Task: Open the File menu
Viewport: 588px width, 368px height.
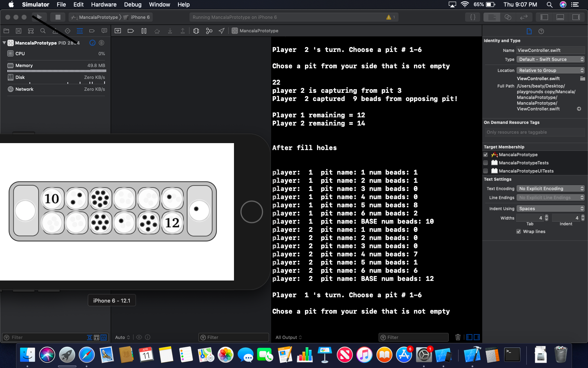Action: pyautogui.click(x=61, y=4)
